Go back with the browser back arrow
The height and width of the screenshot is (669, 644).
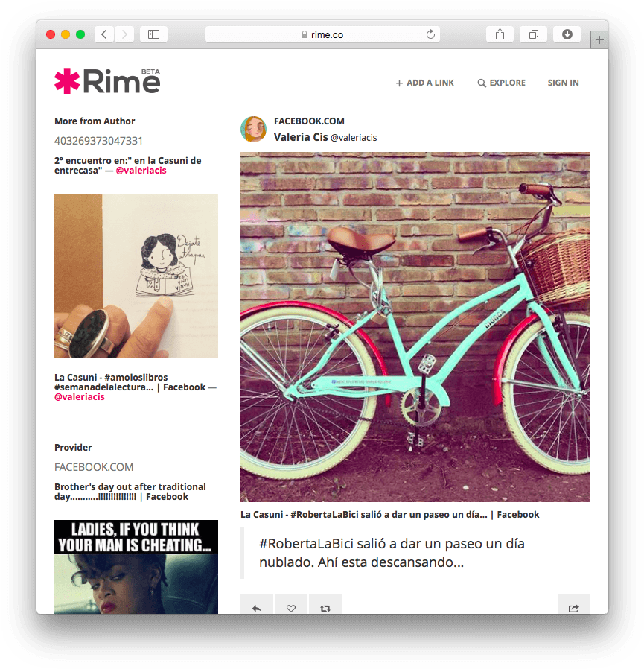pos(104,34)
